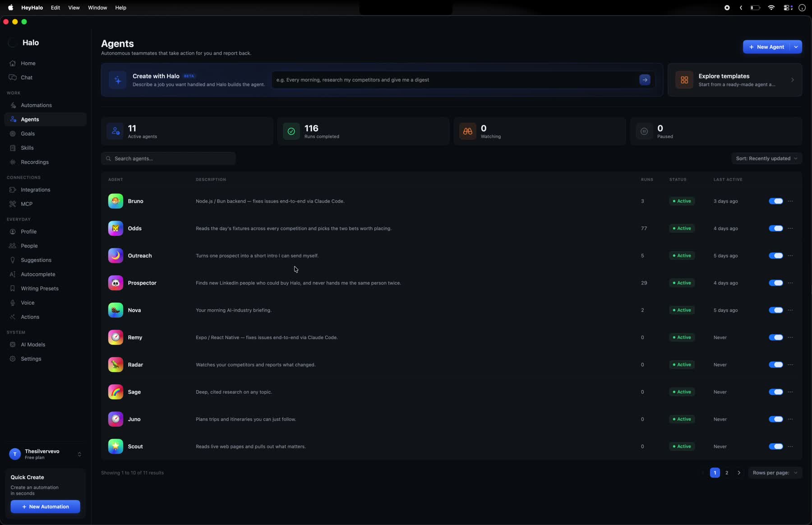Open Integrations in the sidebar
Image resolution: width=812 pixels, height=525 pixels.
pos(45,190)
